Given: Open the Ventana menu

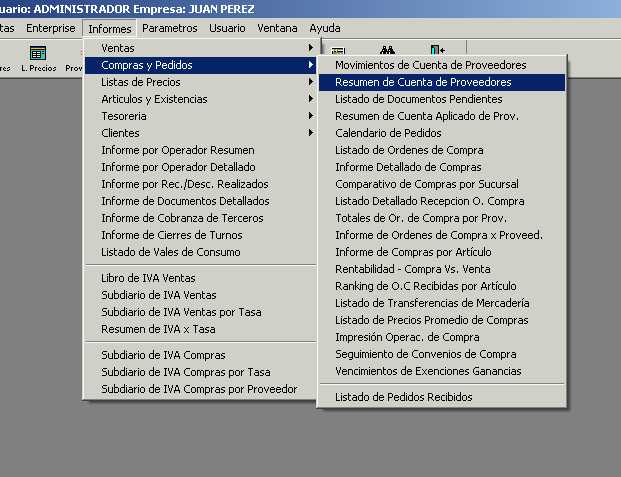Looking at the screenshot, I should [x=277, y=28].
